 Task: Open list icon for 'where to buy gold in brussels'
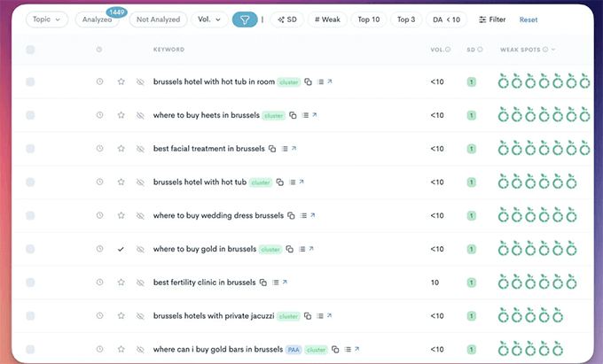coord(302,249)
